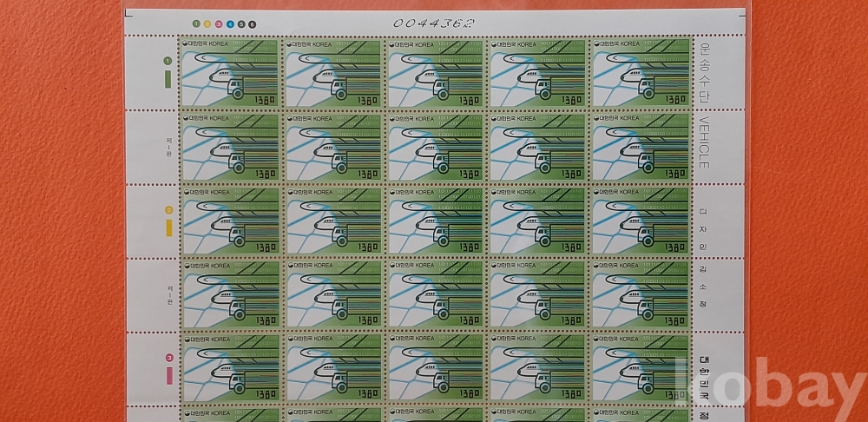Image resolution: width=868 pixels, height=422 pixels.
Task: Click the top-left stamp in the sheet
Action: coord(229,73)
